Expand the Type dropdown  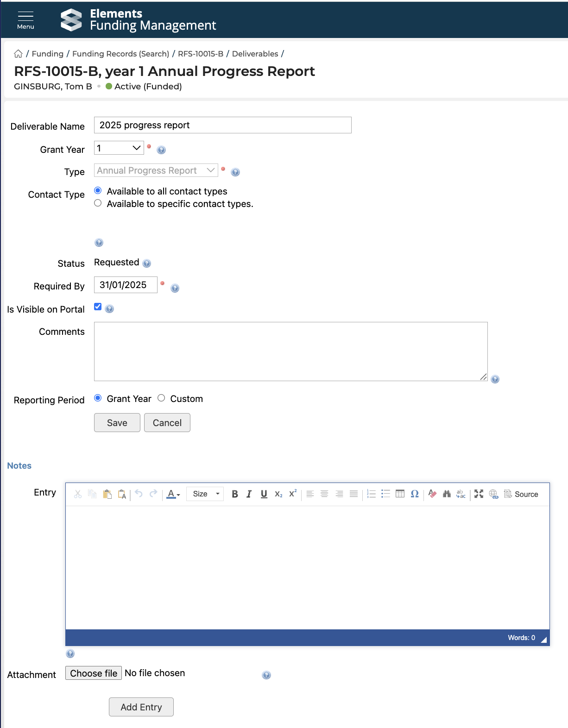(x=156, y=170)
